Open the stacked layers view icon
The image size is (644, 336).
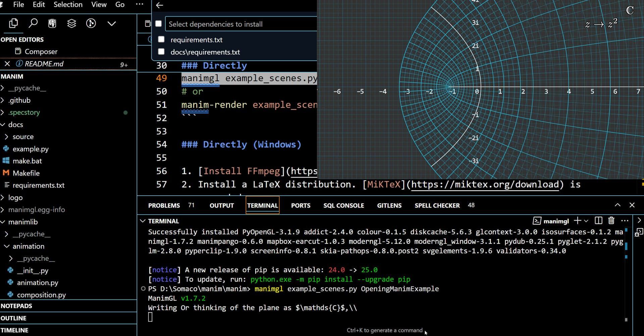[72, 23]
